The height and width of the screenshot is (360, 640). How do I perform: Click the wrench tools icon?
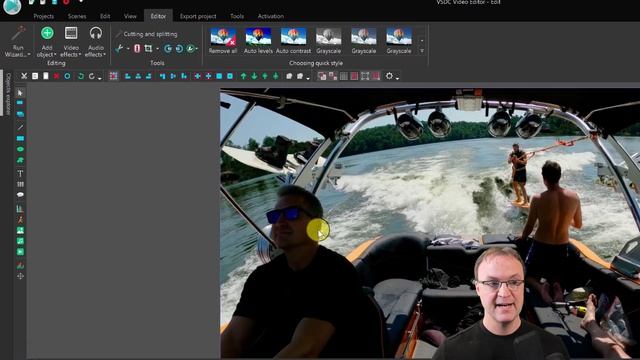(119, 49)
